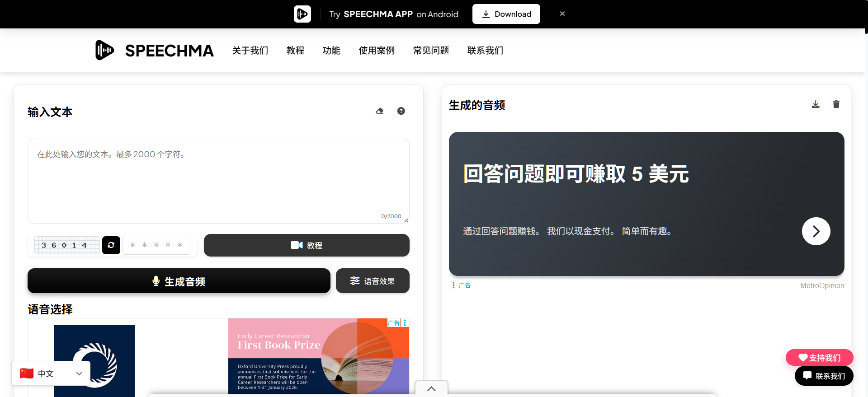Viewport: 868px width, 397px height.
Task: Click the captcha code input field
Action: pos(156,245)
